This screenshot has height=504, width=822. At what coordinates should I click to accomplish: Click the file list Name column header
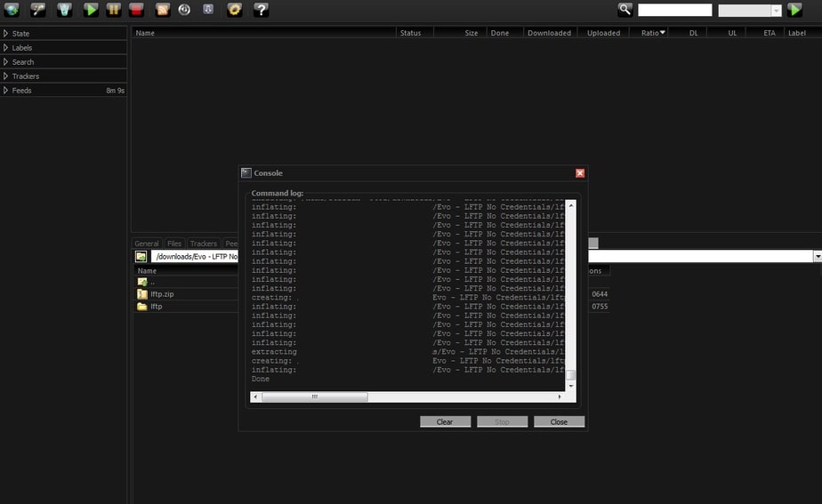point(186,270)
